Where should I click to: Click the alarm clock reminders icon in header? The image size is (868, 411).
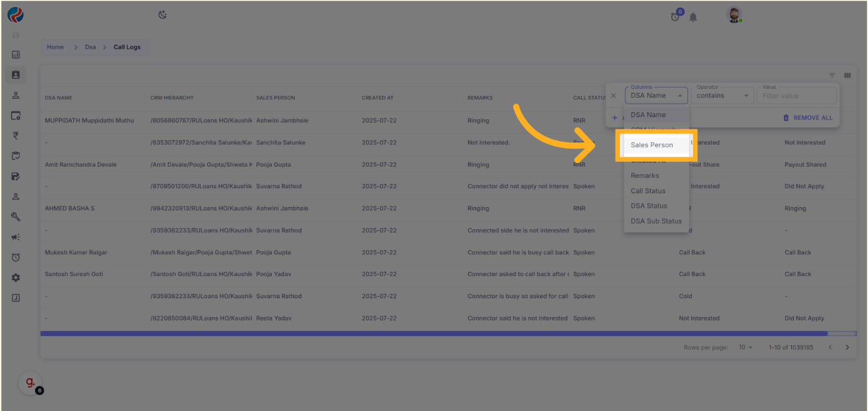click(x=675, y=17)
